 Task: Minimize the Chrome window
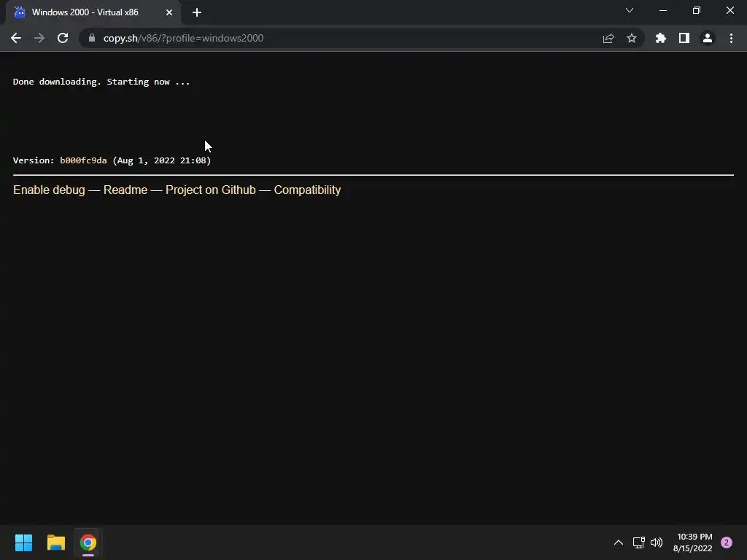pos(662,10)
